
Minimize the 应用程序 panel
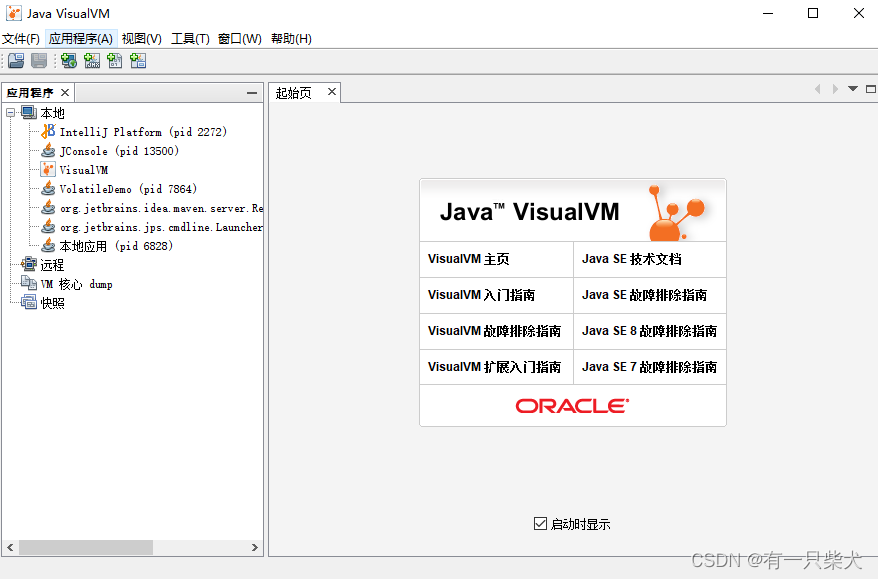[252, 93]
